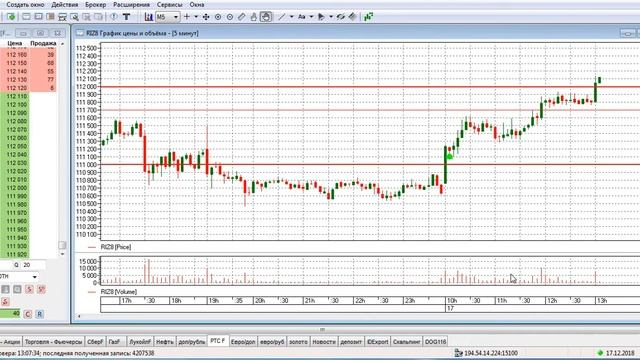The width and height of the screenshot is (640, 360).
Task: Click the green shield connection icon
Action: tap(11, 17)
